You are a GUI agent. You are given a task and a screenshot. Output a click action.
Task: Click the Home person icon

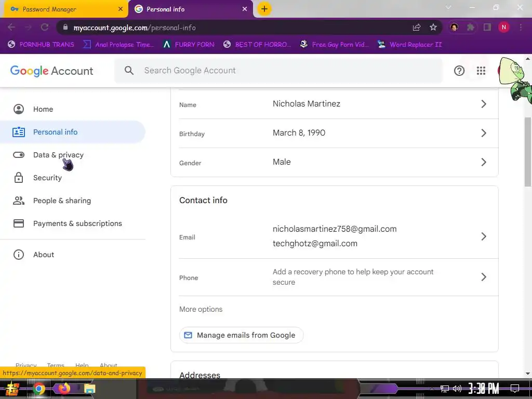click(19, 109)
